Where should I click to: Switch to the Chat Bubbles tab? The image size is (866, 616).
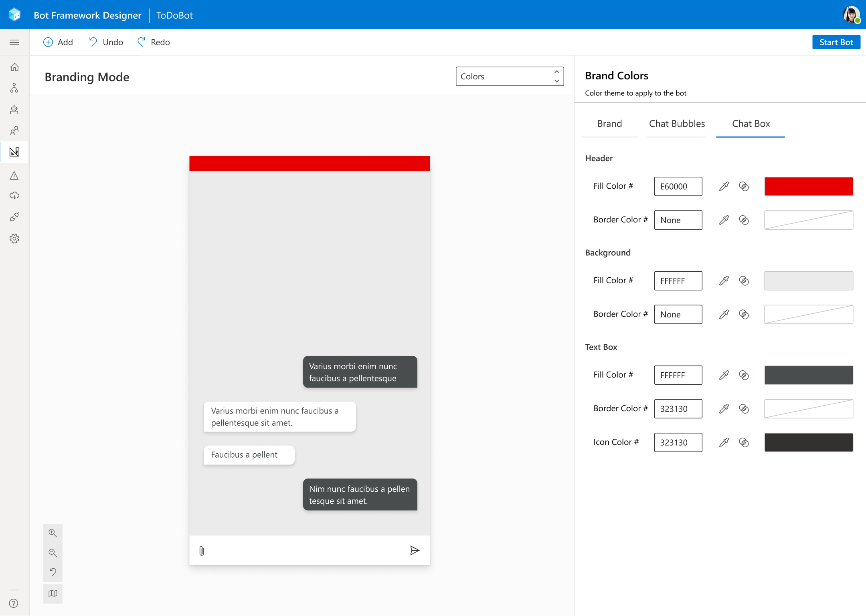tap(677, 124)
